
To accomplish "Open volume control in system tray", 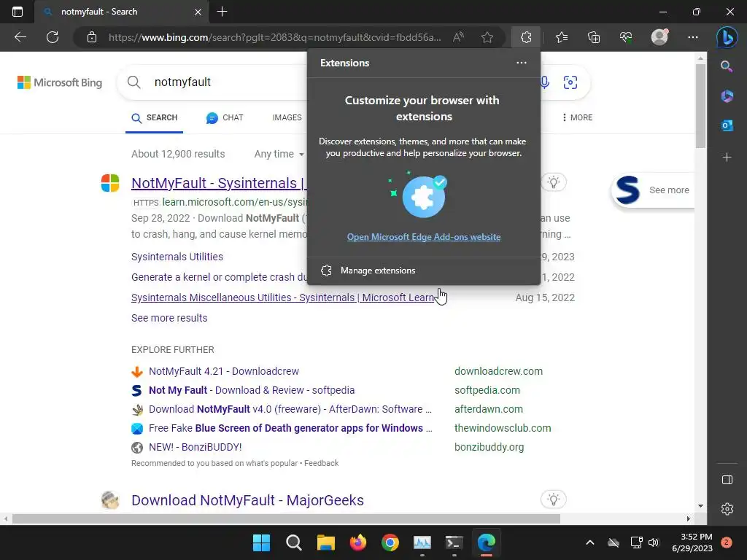I will (x=654, y=542).
